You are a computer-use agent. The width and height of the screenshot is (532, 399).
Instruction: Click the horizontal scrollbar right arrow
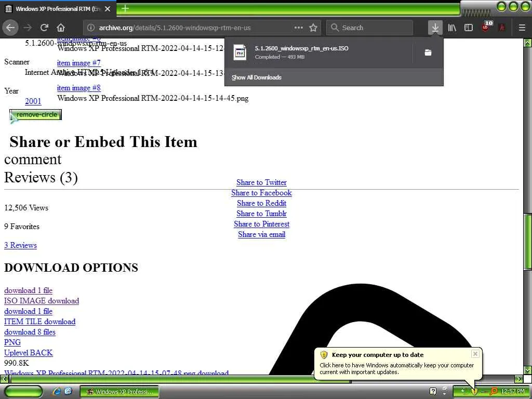coord(519,379)
